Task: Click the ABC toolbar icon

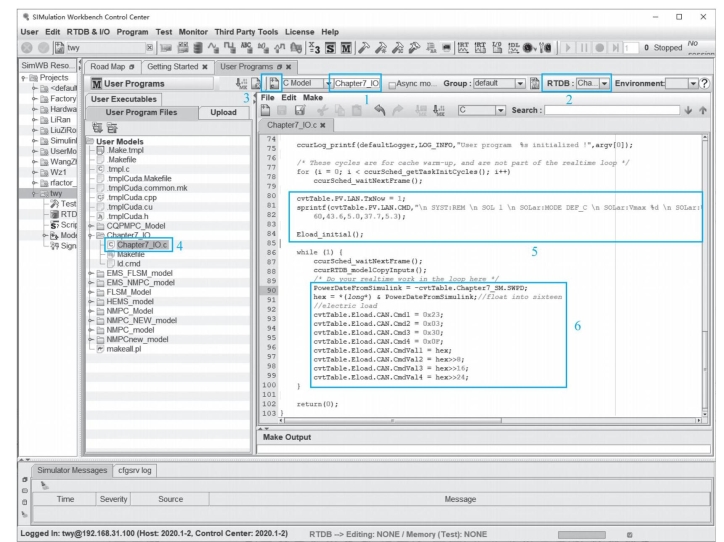Action: click(x=246, y=48)
